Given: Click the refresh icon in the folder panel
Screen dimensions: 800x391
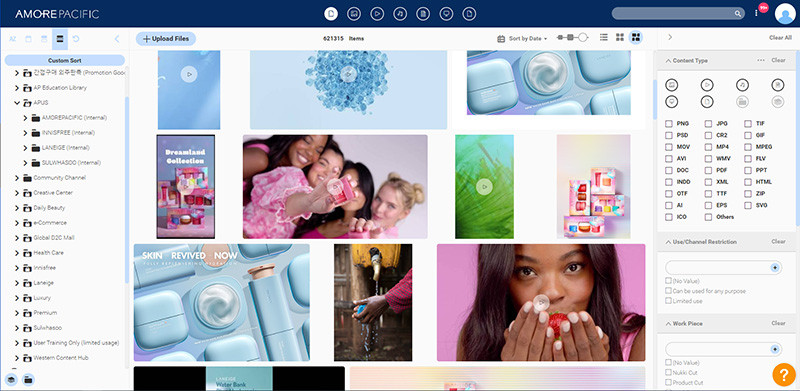Looking at the screenshot, I should pos(76,39).
